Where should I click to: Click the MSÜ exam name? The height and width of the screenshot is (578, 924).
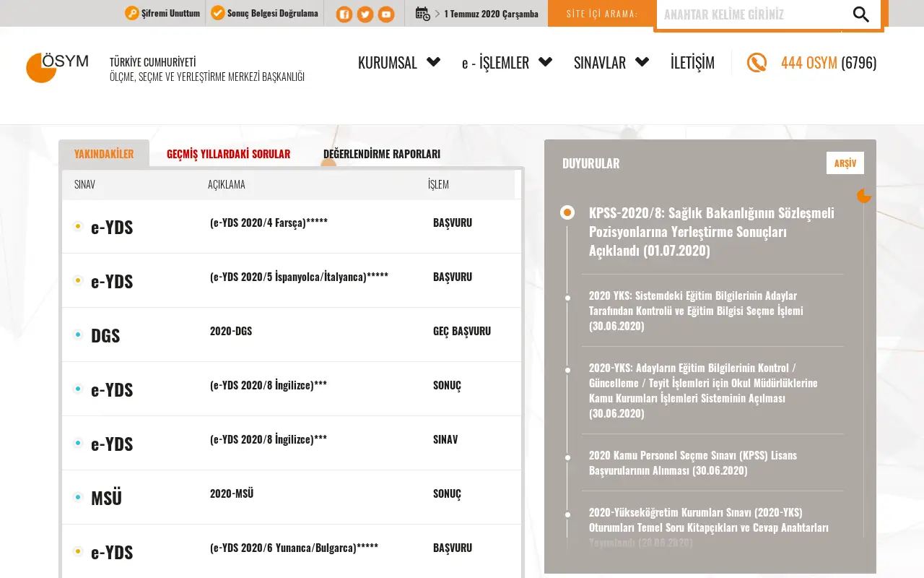coord(106,498)
